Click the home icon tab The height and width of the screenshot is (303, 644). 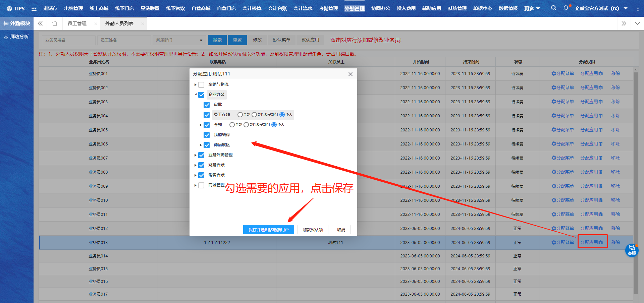pos(55,23)
